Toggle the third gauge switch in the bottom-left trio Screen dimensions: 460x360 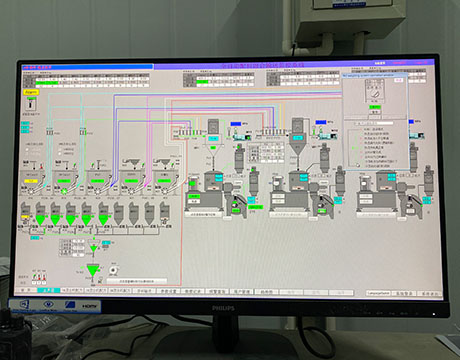44,277
